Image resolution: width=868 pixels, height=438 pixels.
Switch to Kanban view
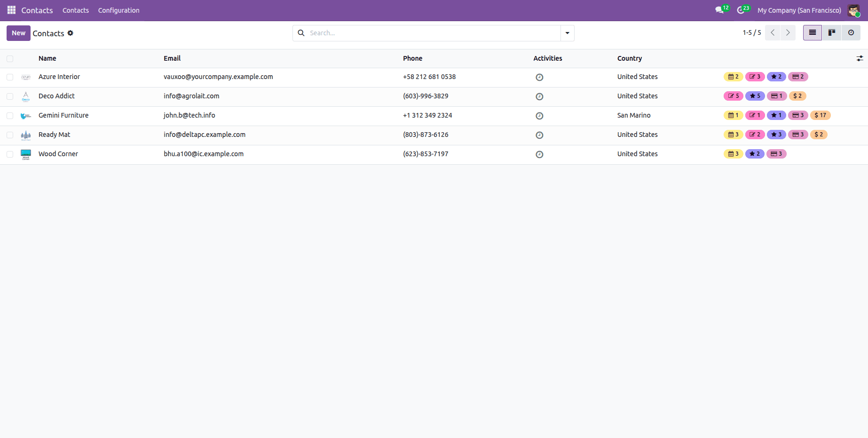[831, 32]
